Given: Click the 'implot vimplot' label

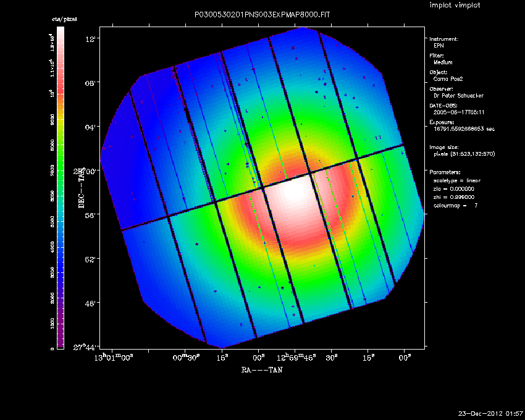Looking at the screenshot, I should pos(455,5).
